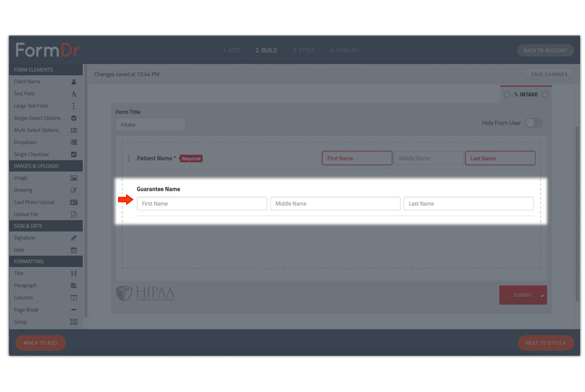Click the Single Checkbox checkmark icon
The image size is (585, 392).
pyautogui.click(x=74, y=155)
